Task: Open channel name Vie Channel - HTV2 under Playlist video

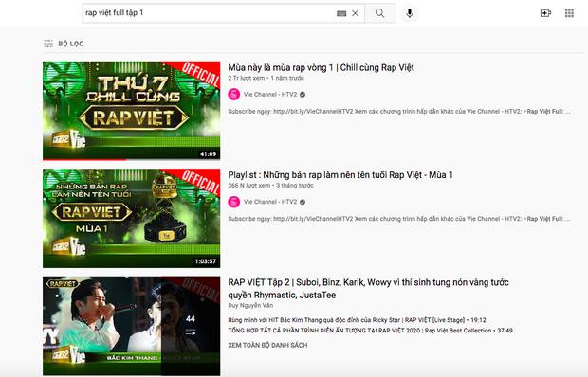Action: (x=270, y=202)
